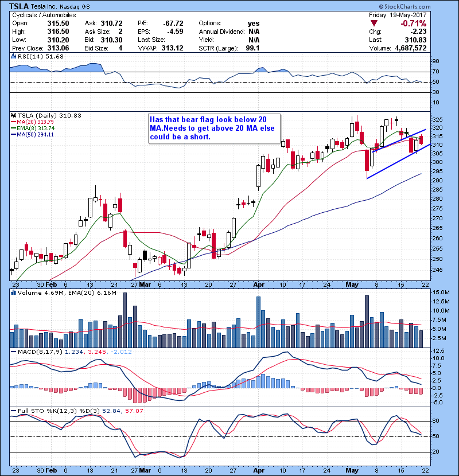Select the Open value 315.50
Image resolution: width=459 pixels, height=476 pixels.
point(58,24)
